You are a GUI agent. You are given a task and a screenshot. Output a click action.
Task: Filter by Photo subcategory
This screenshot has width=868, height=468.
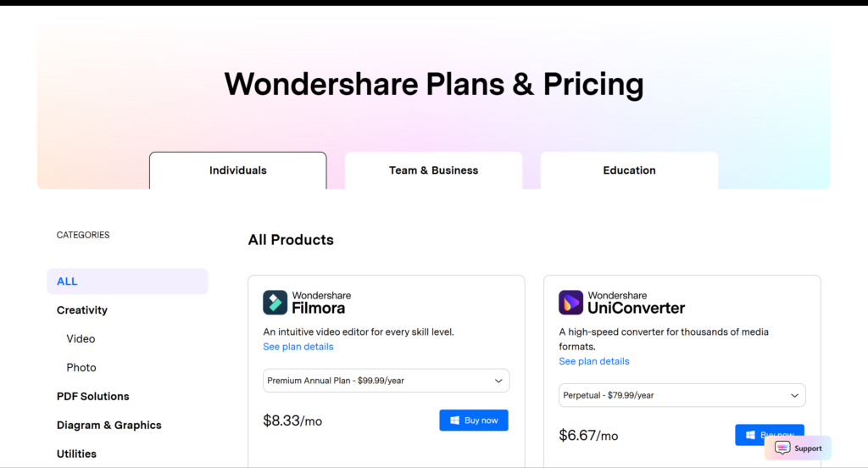[x=81, y=368]
